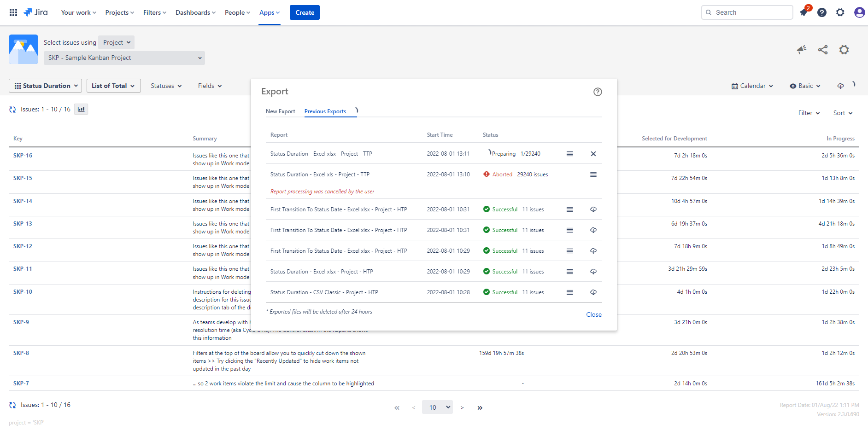Open the Jira notifications bell
Screen dimensions: 868x430
point(803,12)
